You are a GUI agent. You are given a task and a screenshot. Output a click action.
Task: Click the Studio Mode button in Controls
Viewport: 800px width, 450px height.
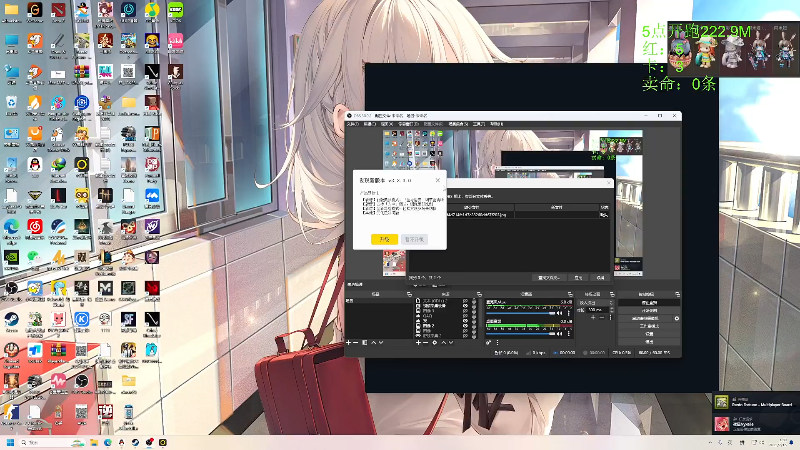649,326
